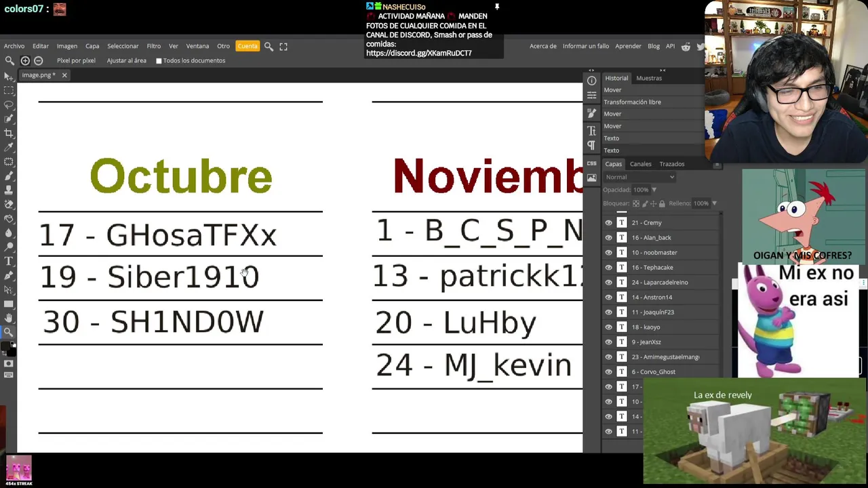Select the Rectangle shape tool
The width and height of the screenshot is (868, 488).
(x=9, y=304)
